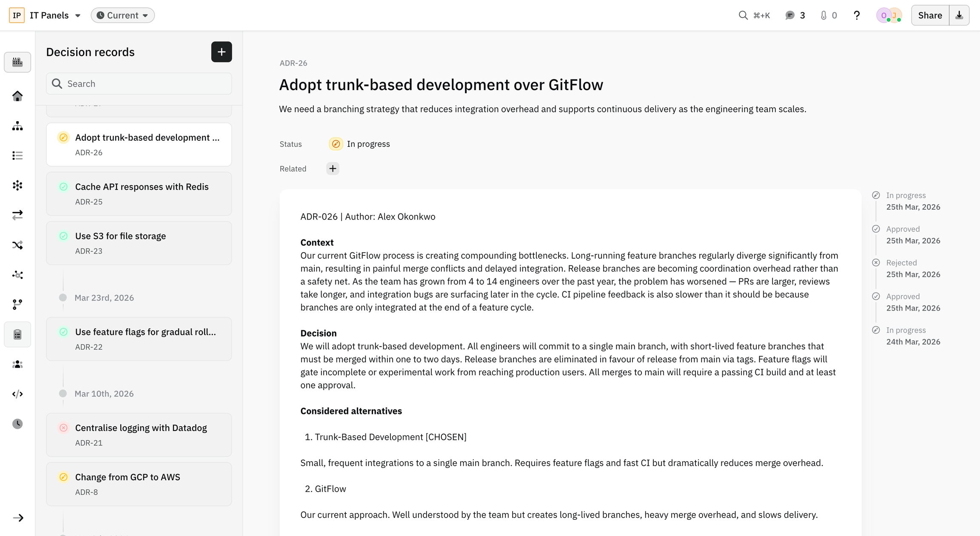Viewport: 980px width, 536px height.
Task: Click the download icon next to Share
Action: click(x=959, y=15)
